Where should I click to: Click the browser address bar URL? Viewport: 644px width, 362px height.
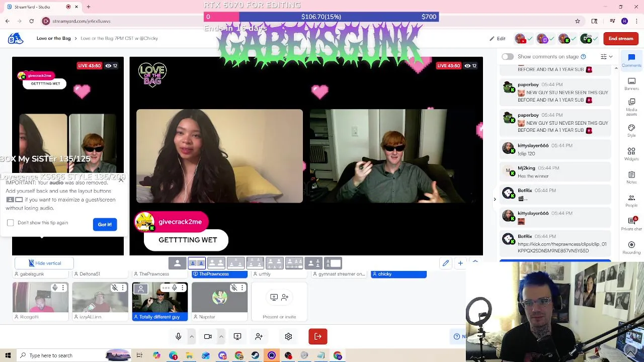[81, 21]
